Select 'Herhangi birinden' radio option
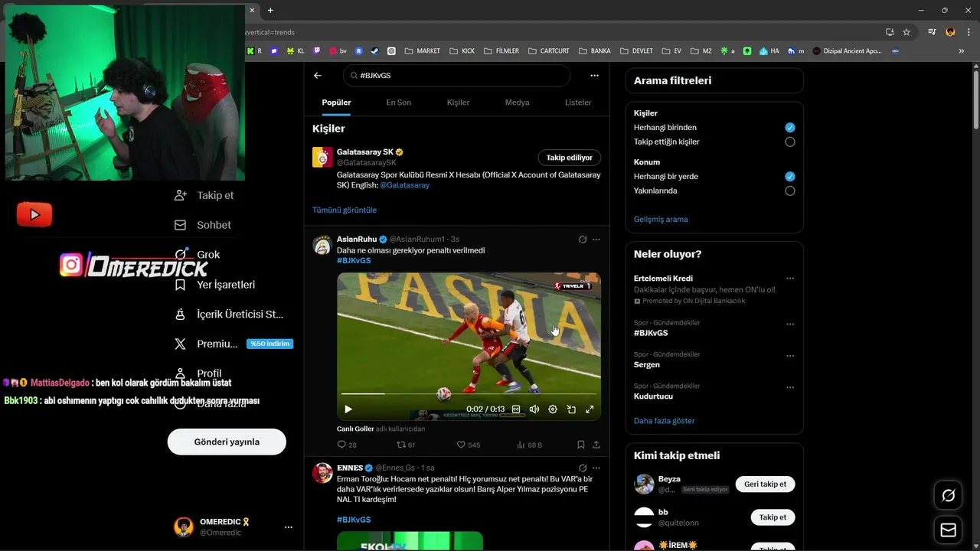 tap(790, 128)
